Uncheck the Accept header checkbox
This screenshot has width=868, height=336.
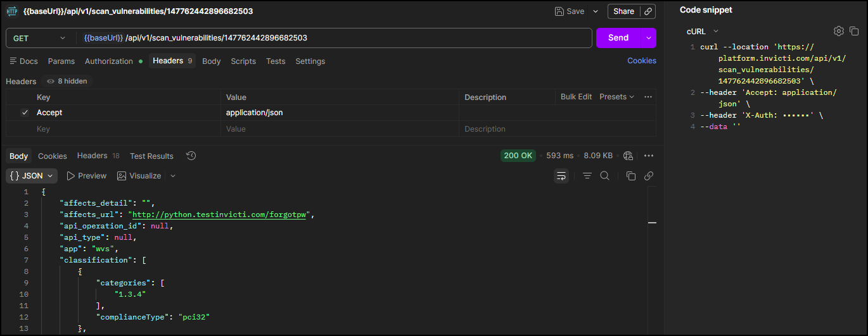(25, 113)
